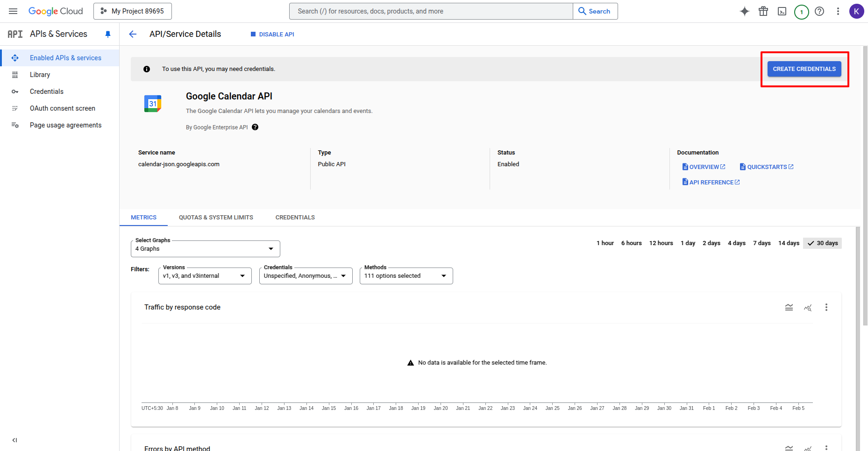Open the settings and utilities kebab menu
Image resolution: width=868 pixels, height=451 pixels.
(x=838, y=11)
